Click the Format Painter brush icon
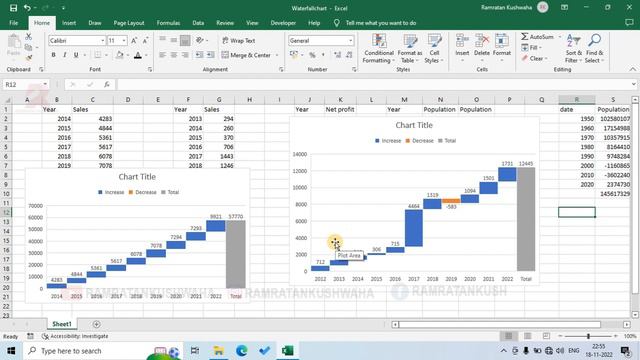Viewport: 640px width, 360px height. coord(29,58)
